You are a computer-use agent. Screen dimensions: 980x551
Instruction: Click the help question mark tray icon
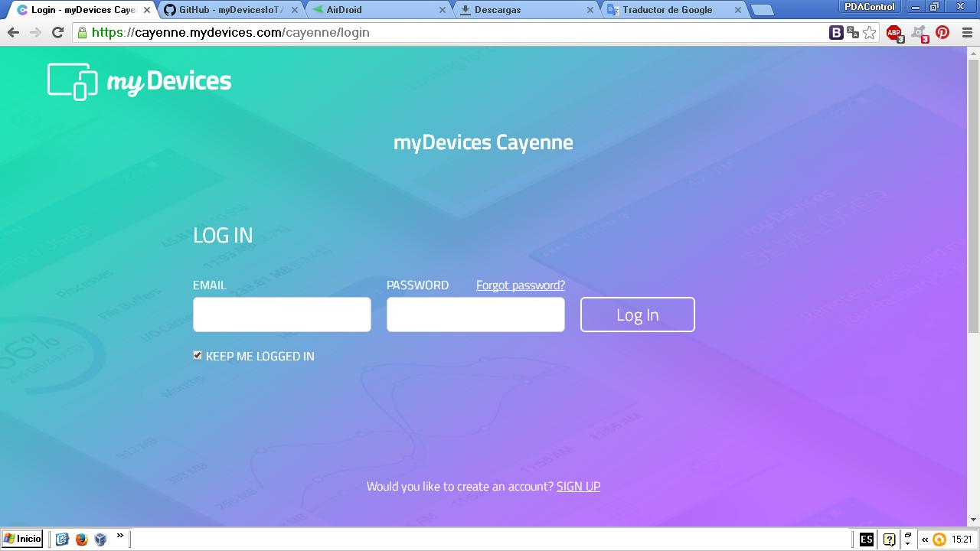[x=889, y=540]
